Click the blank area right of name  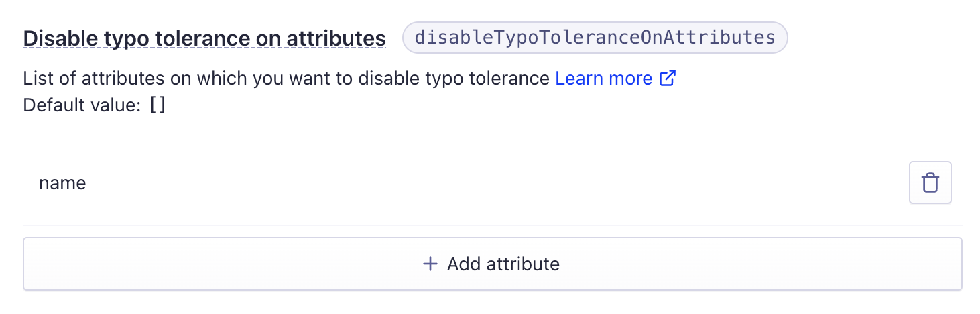pyautogui.click(x=496, y=183)
